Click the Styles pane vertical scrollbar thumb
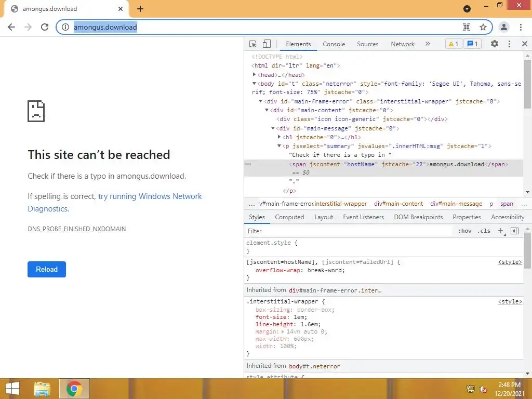The image size is (532, 399). [527, 251]
